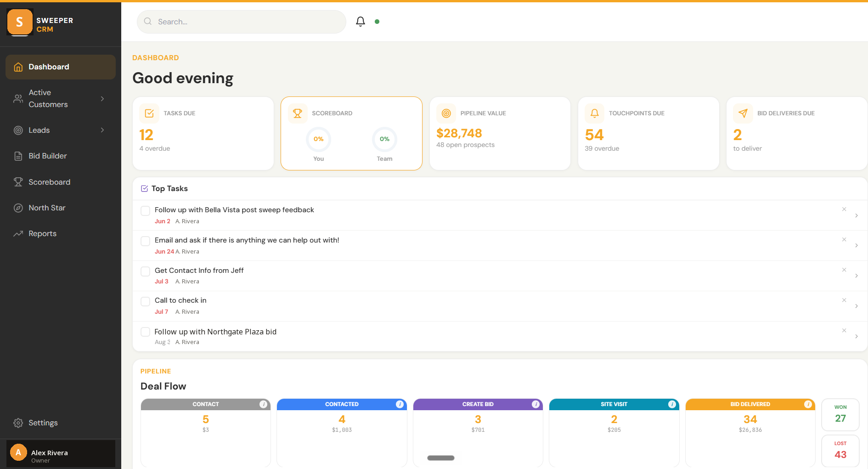
Task: Mark Call to check in as done
Action: 145,302
